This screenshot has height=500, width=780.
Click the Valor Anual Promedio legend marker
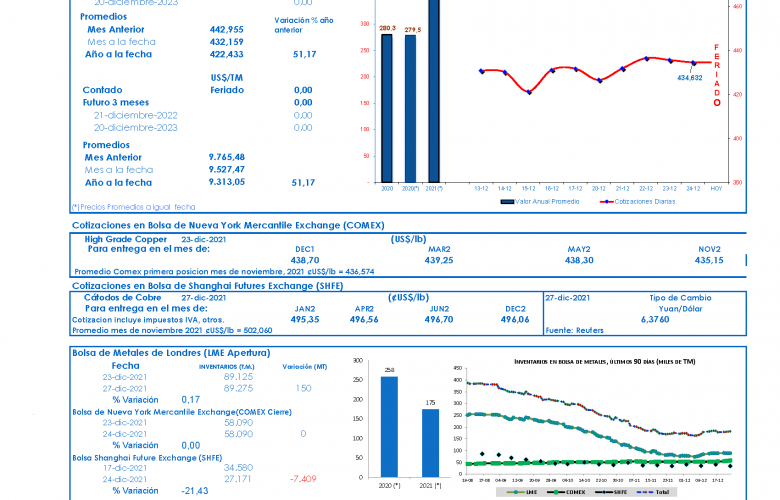(507, 201)
